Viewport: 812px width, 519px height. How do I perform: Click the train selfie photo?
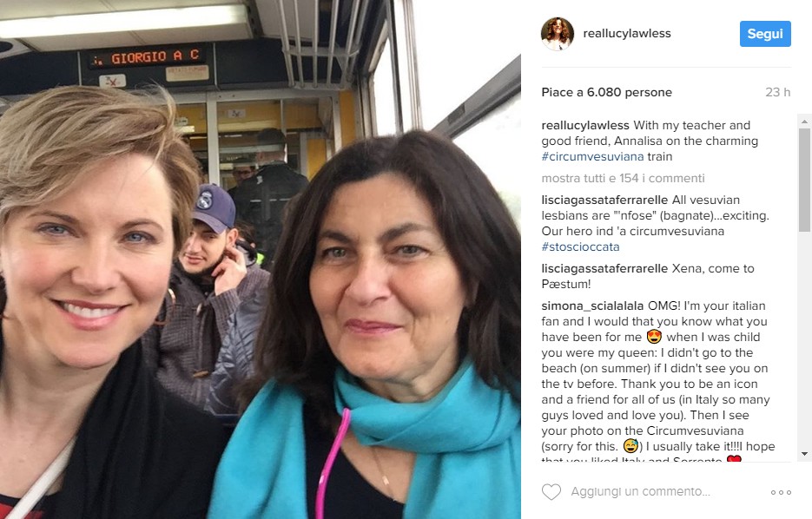point(260,259)
